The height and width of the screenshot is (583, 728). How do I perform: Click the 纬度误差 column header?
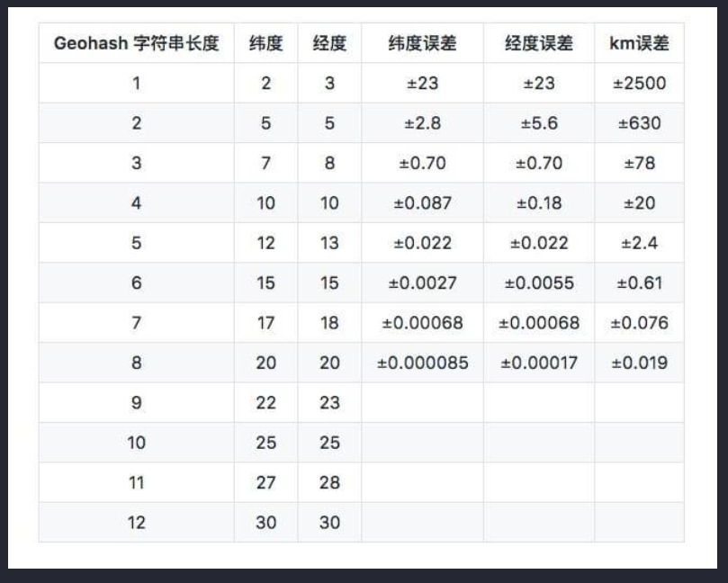point(421,42)
